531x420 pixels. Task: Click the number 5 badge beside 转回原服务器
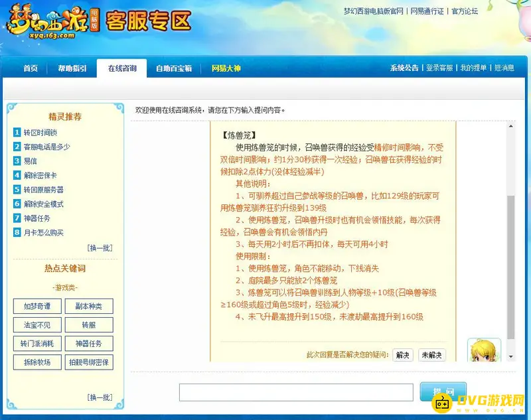tap(17, 189)
